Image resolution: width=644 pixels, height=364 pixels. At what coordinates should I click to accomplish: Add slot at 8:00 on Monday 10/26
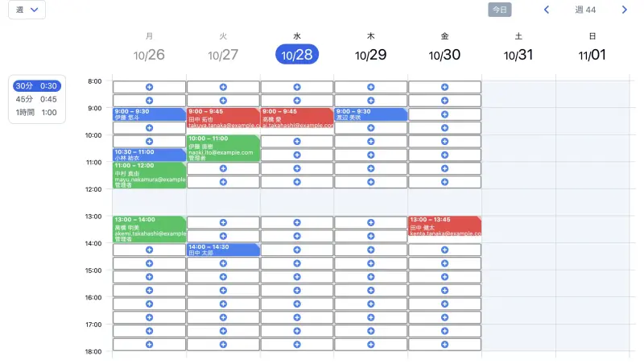(149, 87)
